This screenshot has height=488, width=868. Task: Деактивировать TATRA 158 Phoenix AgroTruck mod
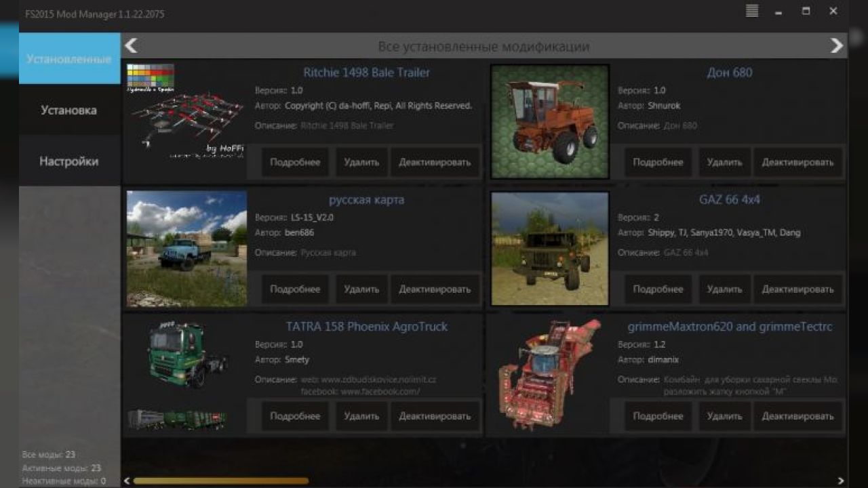(x=435, y=416)
